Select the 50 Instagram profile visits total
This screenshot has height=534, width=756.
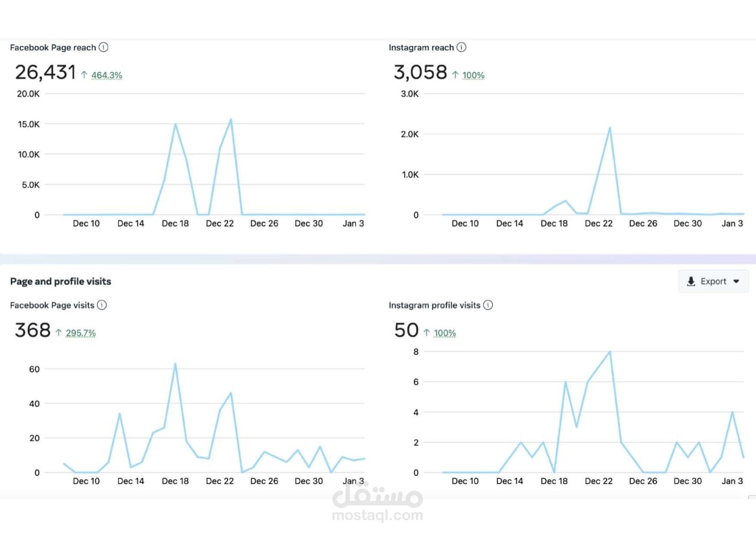tap(406, 330)
